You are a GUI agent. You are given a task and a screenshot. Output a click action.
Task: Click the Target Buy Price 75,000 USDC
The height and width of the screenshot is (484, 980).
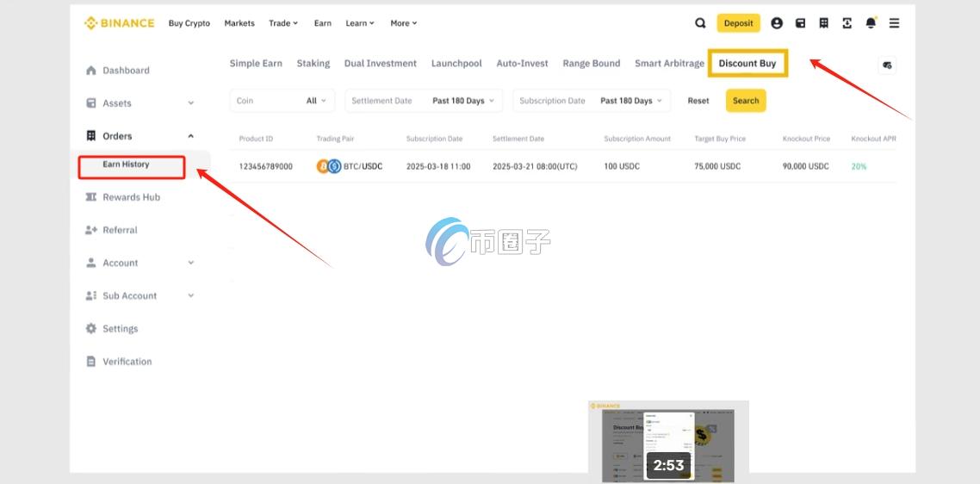click(717, 166)
